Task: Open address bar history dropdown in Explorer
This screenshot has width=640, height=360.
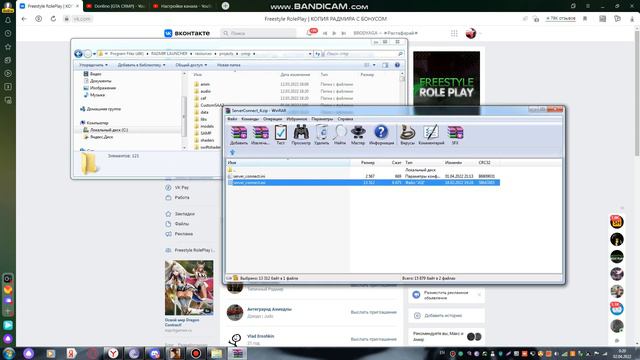Action: pyautogui.click(x=310, y=54)
